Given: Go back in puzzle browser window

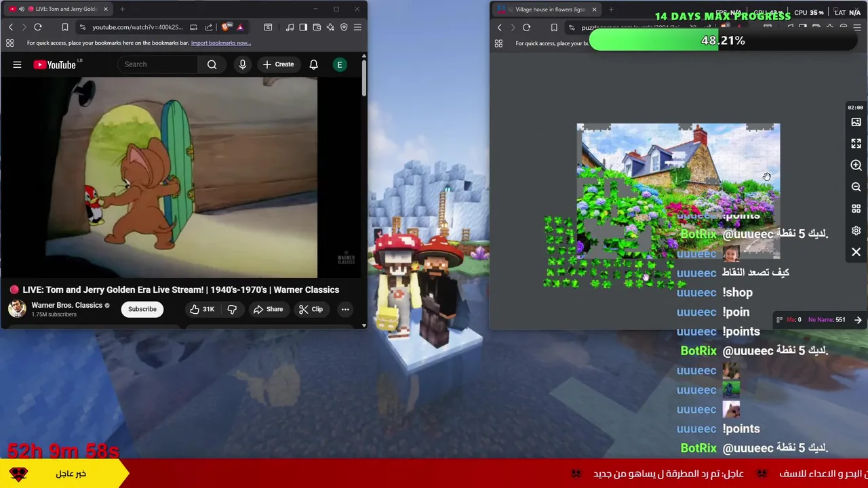Looking at the screenshot, I should tap(500, 28).
